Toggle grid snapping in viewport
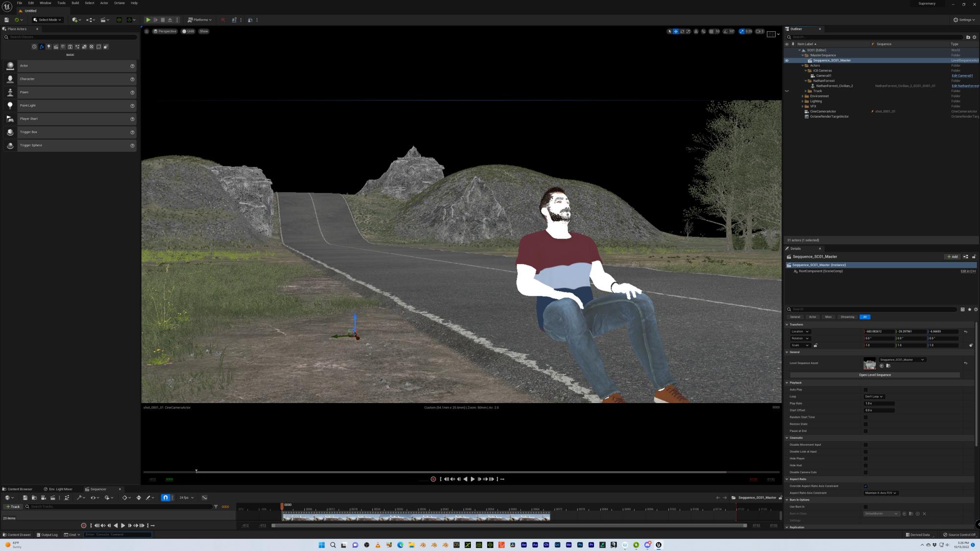 (x=711, y=31)
